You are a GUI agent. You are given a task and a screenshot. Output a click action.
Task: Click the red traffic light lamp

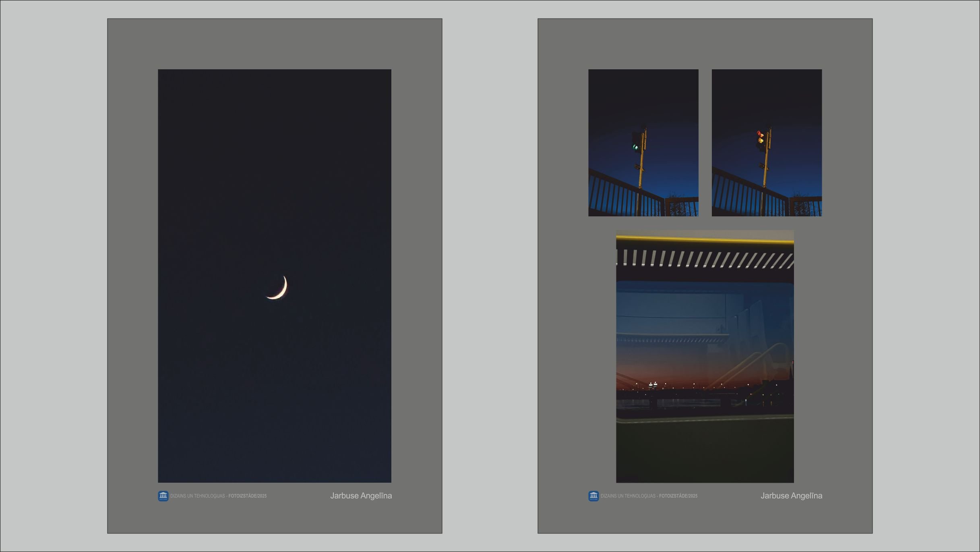tap(759, 134)
